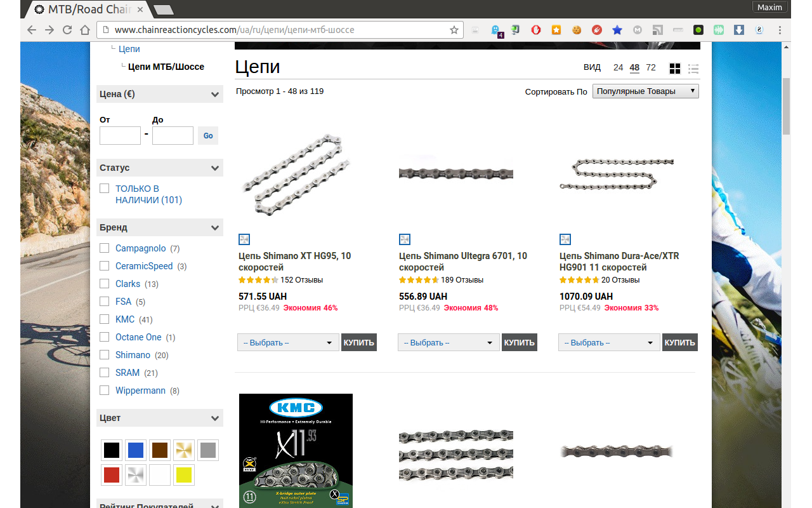The height and width of the screenshot is (508, 812).
Task: Bookmark this page with the star icon
Action: point(454,30)
